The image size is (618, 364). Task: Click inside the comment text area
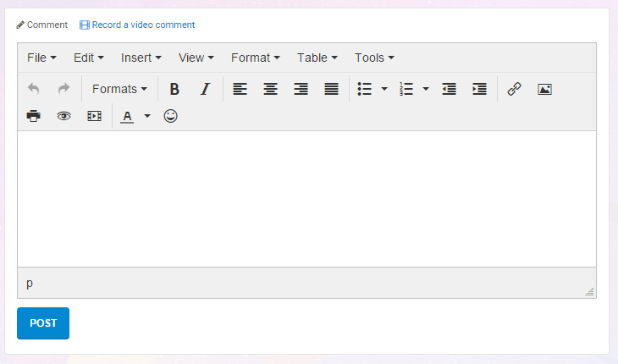point(306,199)
